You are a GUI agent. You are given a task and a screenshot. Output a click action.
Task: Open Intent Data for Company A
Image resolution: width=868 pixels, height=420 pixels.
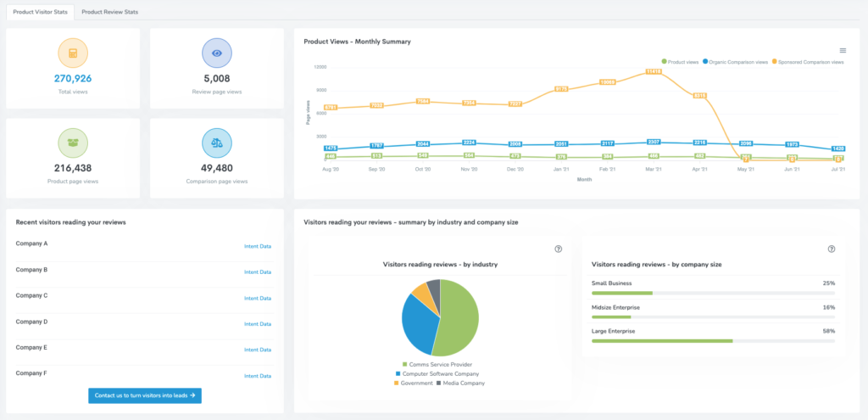tap(258, 247)
